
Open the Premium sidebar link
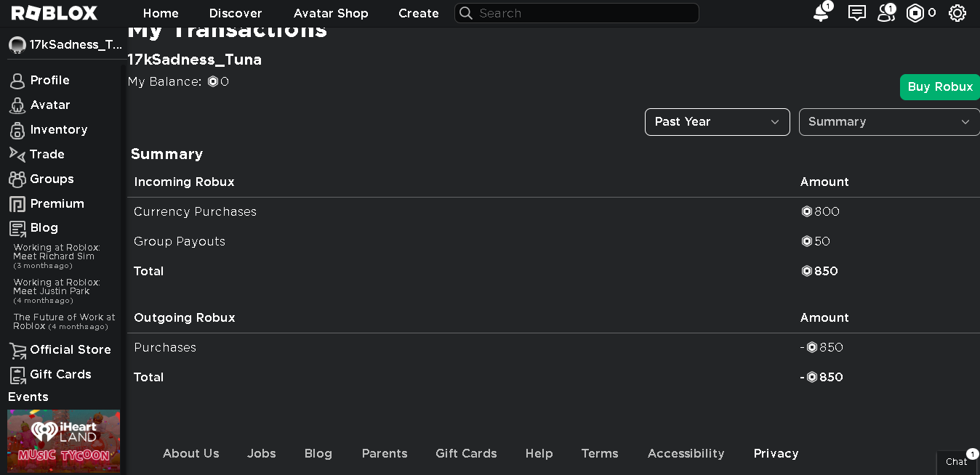coord(57,204)
